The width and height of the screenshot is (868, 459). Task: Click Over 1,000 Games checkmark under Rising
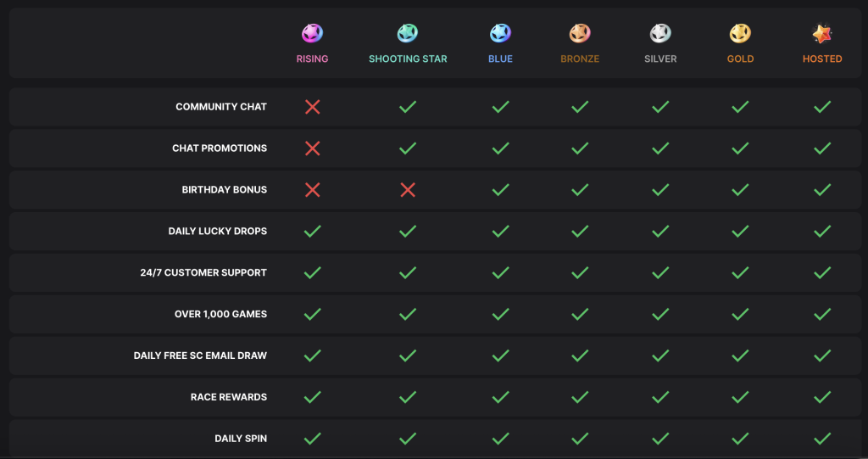(312, 314)
